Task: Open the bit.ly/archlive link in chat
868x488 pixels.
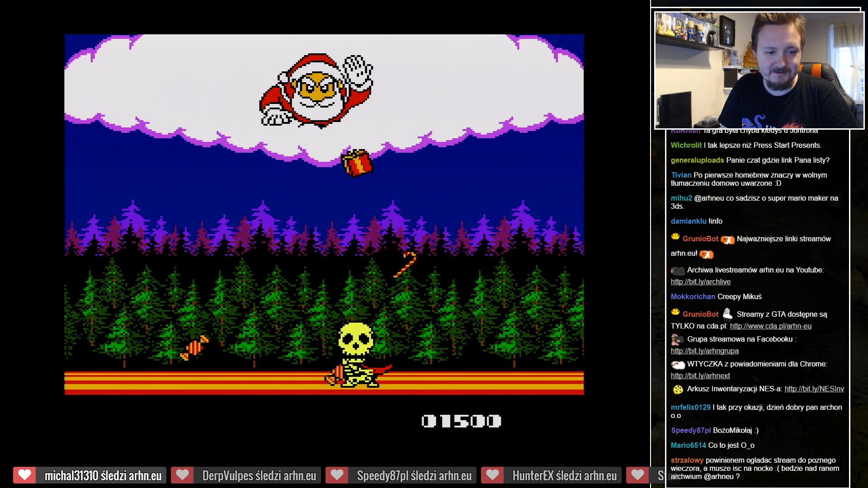Action: 701,282
